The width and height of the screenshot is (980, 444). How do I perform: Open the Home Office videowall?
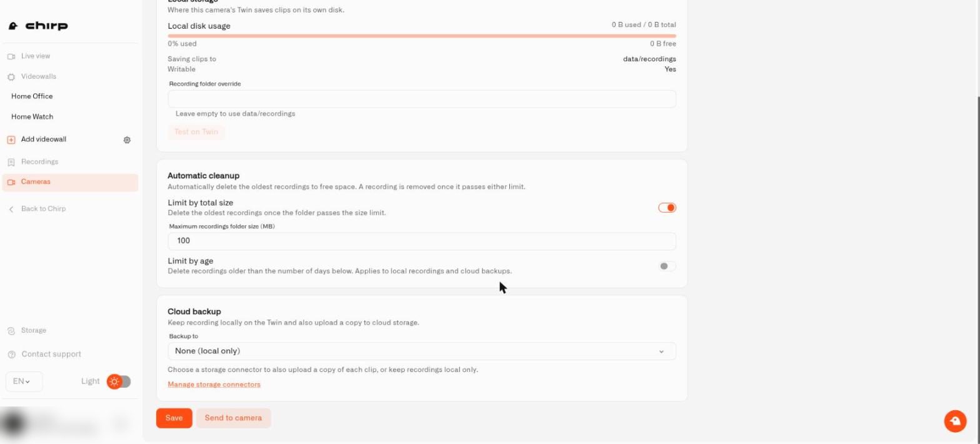(x=32, y=96)
